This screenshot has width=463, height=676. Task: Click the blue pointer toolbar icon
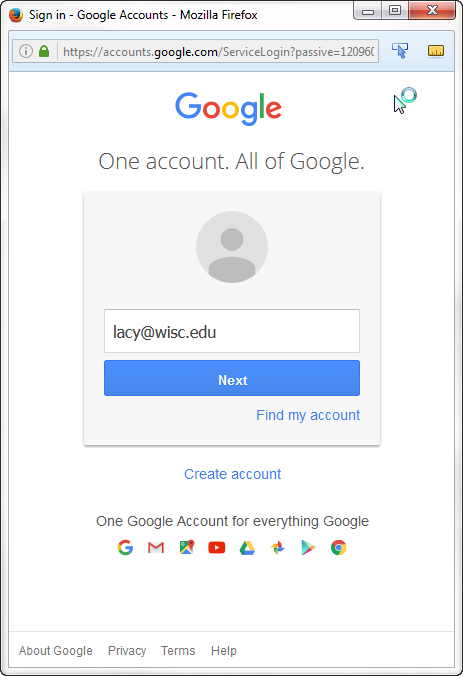(x=400, y=51)
